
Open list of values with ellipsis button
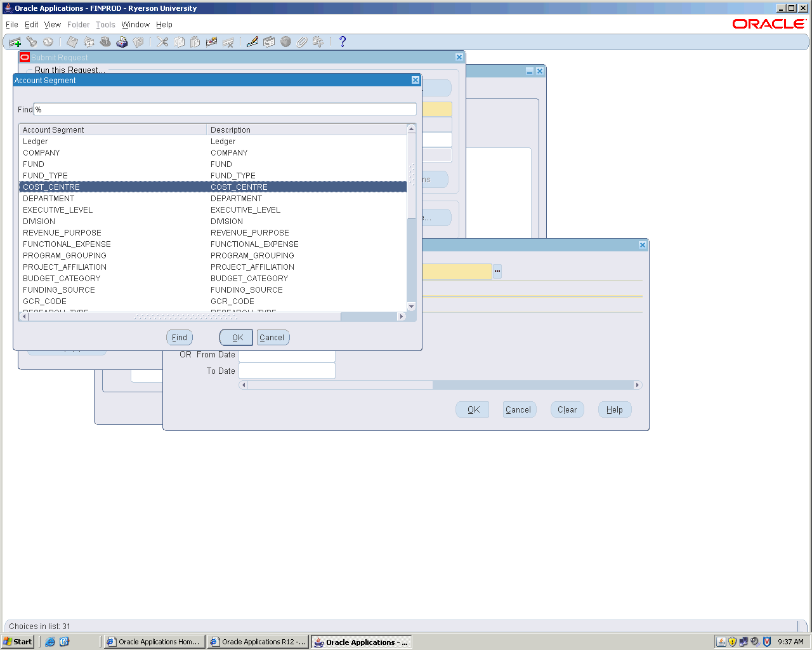click(x=497, y=271)
